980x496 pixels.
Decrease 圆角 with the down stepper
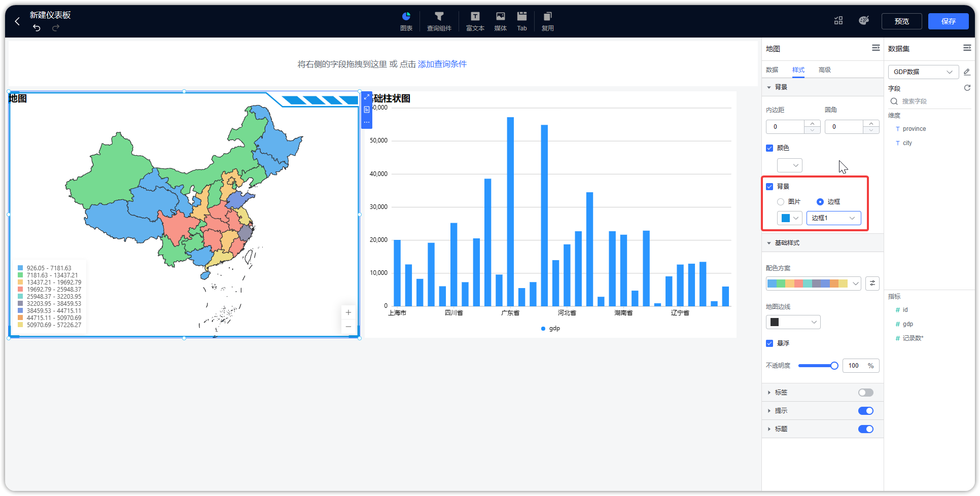coord(871,130)
